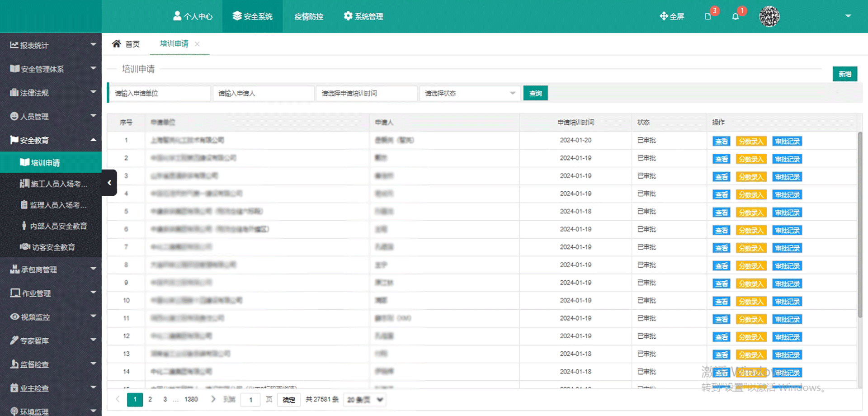Open 请选择状态 status dropdown
The image size is (868, 416).
(x=470, y=93)
